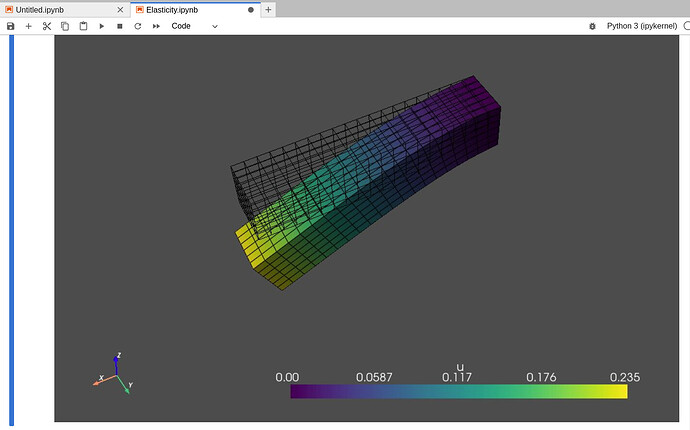Close the Untitled.ipynb tab
The height and width of the screenshot is (430, 690).
pos(120,10)
